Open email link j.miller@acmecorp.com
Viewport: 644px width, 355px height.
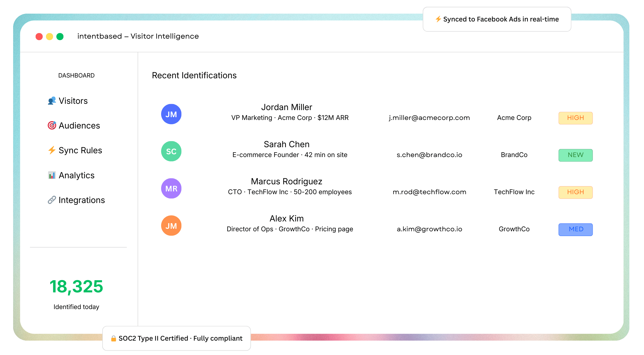tap(429, 118)
